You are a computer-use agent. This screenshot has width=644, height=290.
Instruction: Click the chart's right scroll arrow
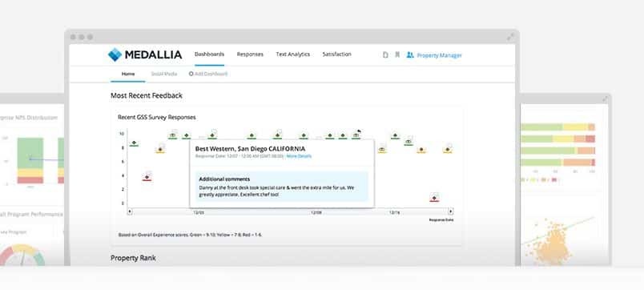450,211
